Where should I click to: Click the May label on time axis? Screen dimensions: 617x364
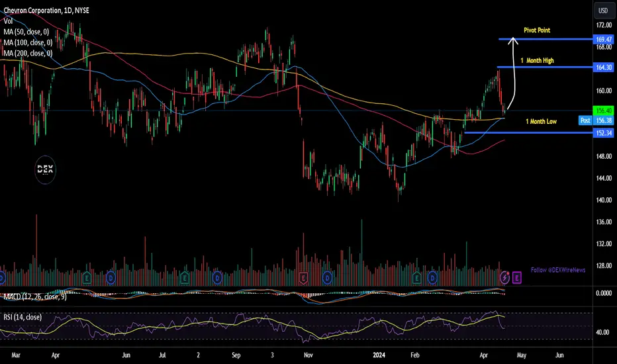[522, 355]
